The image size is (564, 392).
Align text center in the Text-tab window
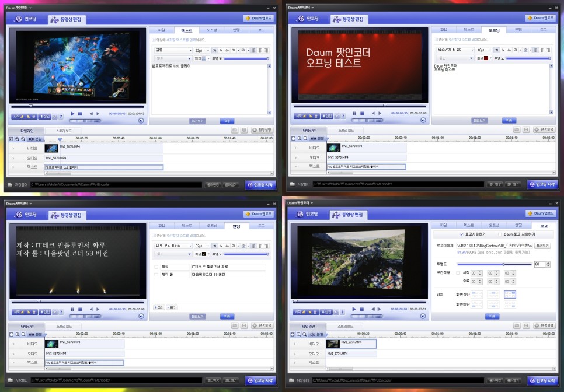point(260,50)
